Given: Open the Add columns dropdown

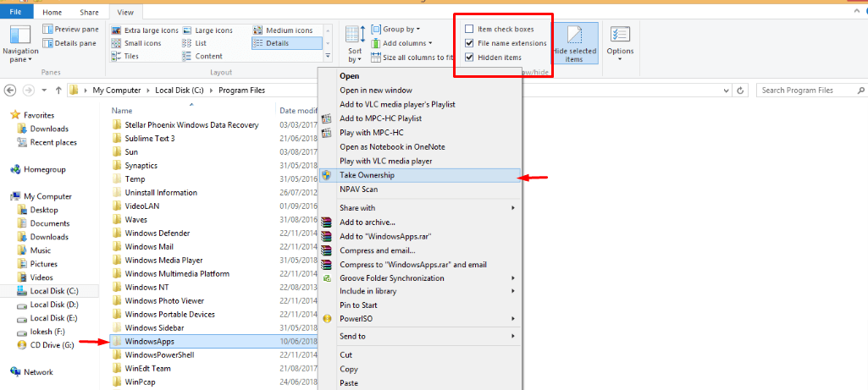Looking at the screenshot, I should [401, 43].
